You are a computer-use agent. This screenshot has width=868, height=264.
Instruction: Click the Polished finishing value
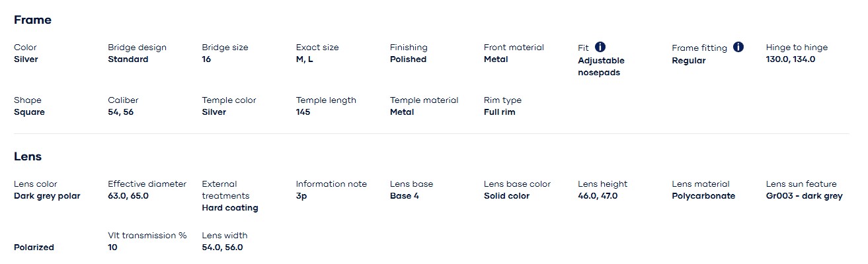408,59
